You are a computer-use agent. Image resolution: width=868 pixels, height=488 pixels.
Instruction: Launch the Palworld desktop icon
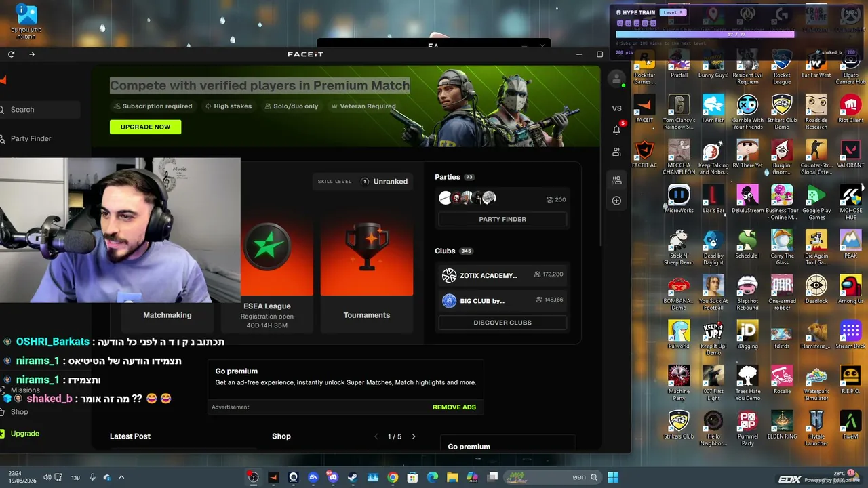[x=679, y=335]
